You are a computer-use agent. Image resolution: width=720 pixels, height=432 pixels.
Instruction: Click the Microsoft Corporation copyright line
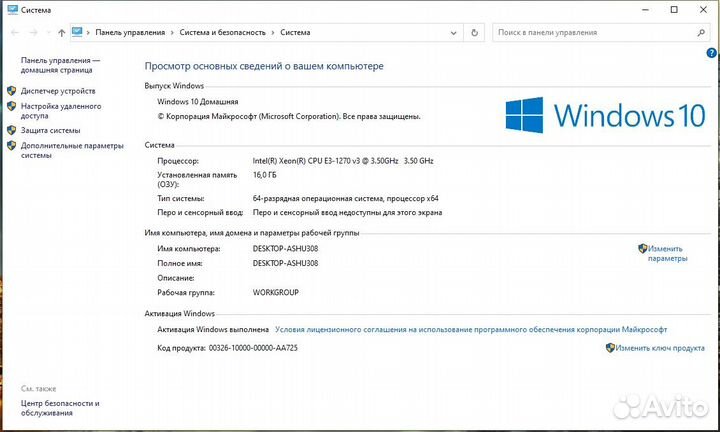[289, 116]
